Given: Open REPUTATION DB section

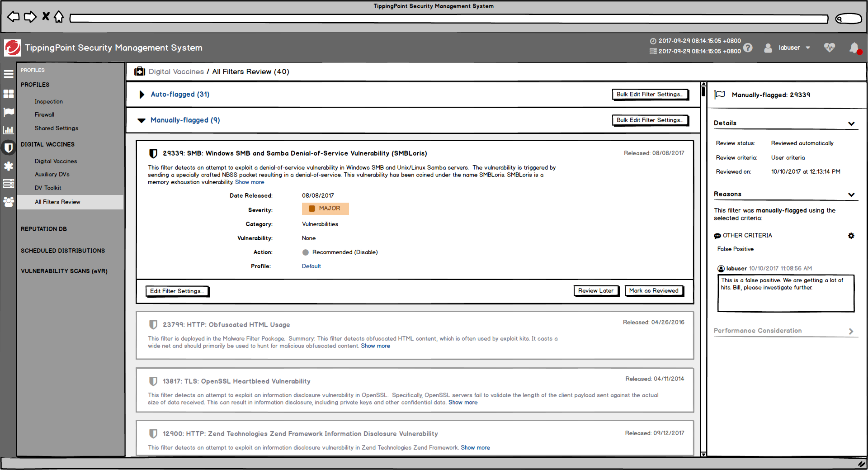Looking at the screenshot, I should coord(44,229).
